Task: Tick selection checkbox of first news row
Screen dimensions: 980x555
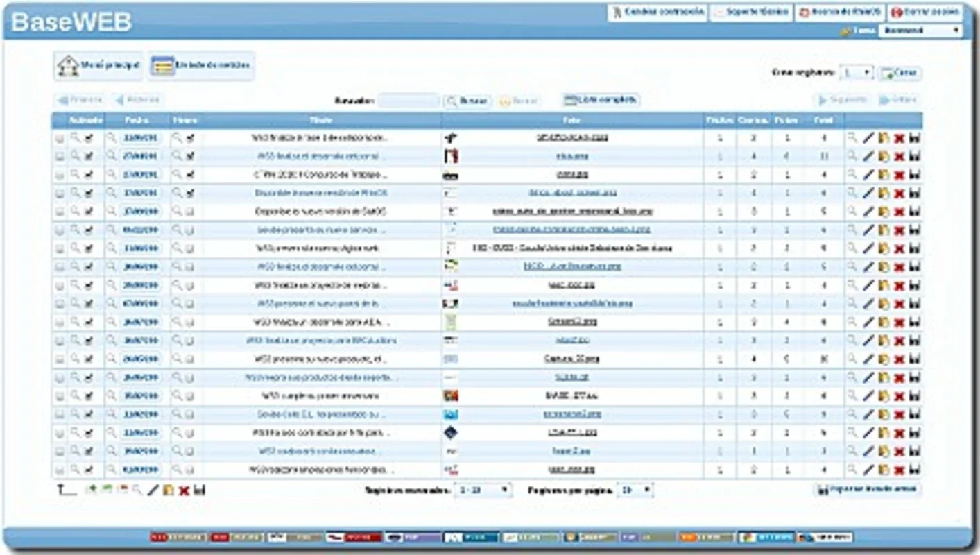Action: pyautogui.click(x=60, y=137)
